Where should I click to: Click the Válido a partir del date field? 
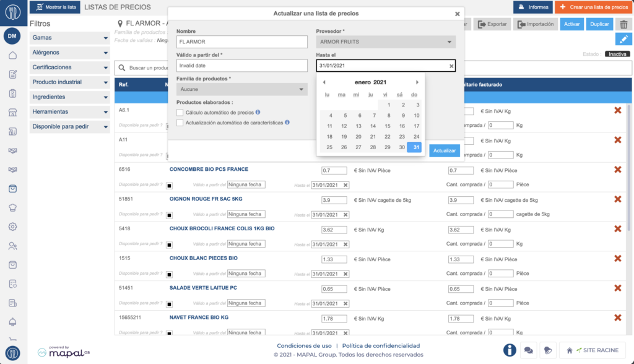242,66
